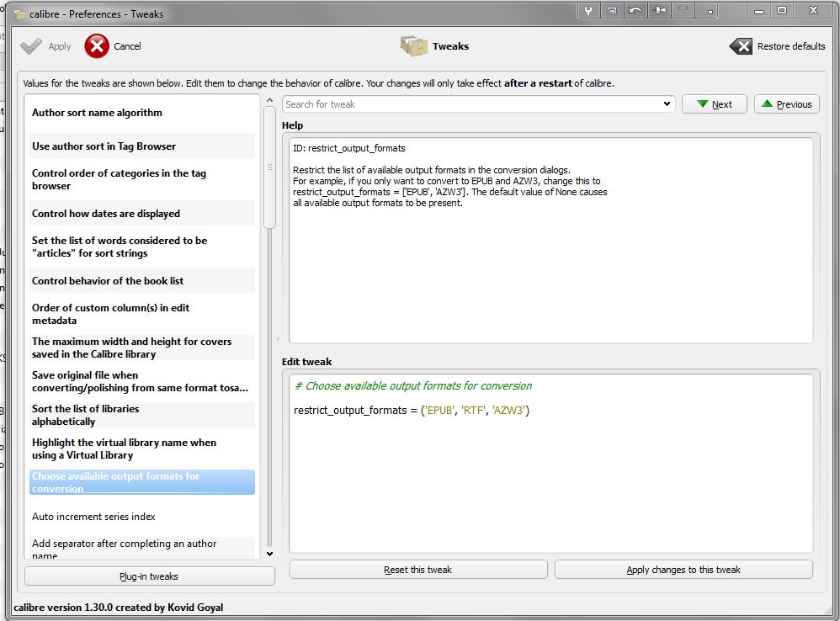The width and height of the screenshot is (840, 621).
Task: Click the grey checkmark Apply icon
Action: (30, 46)
